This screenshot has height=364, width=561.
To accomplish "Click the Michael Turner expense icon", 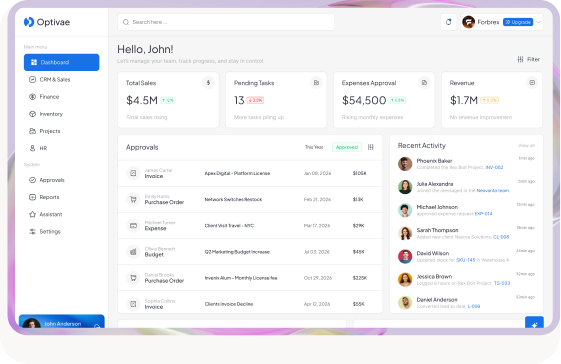I will [x=133, y=225].
